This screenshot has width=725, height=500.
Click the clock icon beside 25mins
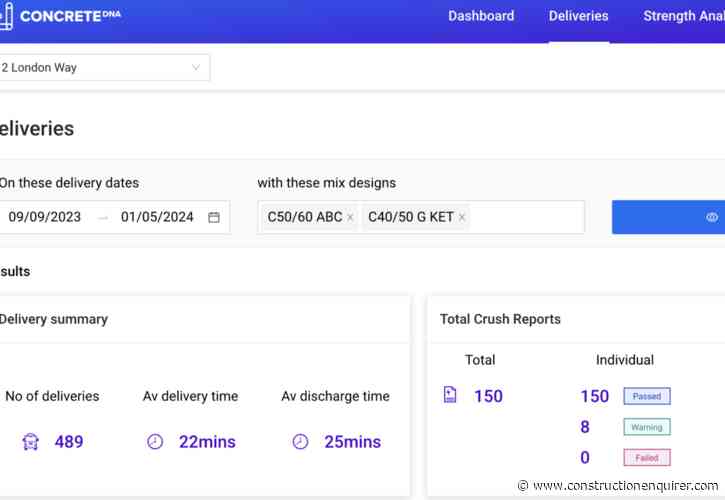point(301,442)
